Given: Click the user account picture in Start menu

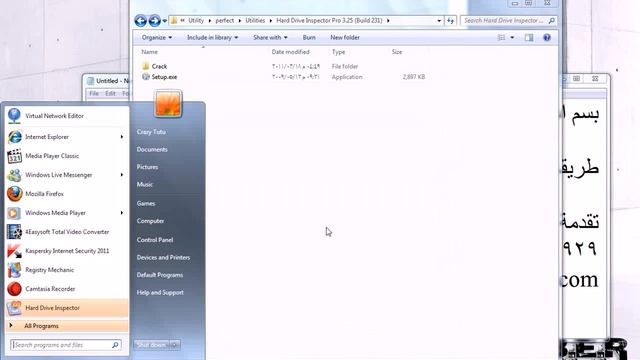Looking at the screenshot, I should (168, 104).
